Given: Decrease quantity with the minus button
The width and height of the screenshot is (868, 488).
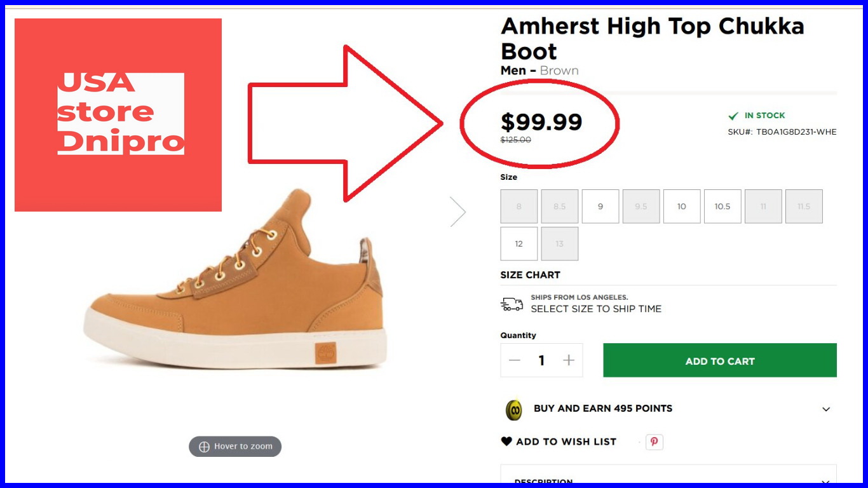Looking at the screenshot, I should pos(515,361).
